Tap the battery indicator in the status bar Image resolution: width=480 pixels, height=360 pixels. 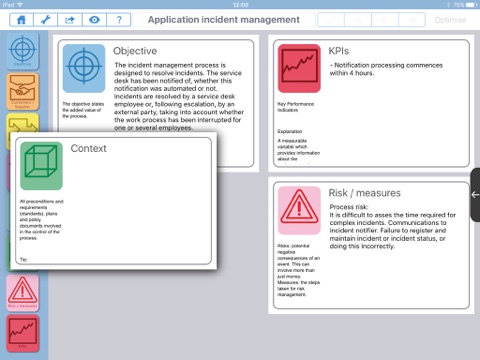coord(472,5)
